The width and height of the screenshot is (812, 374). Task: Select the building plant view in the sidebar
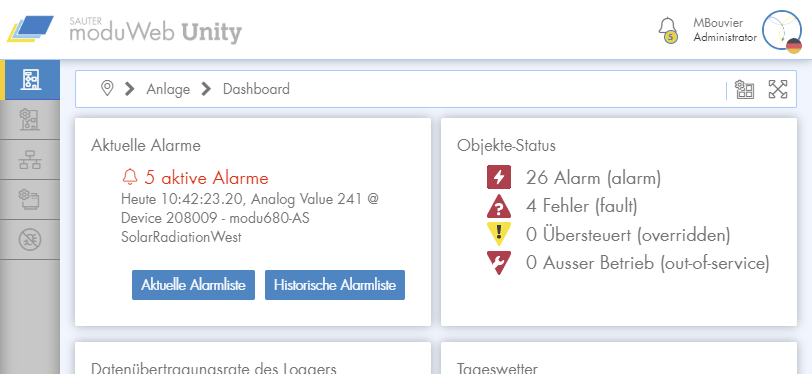(30, 80)
